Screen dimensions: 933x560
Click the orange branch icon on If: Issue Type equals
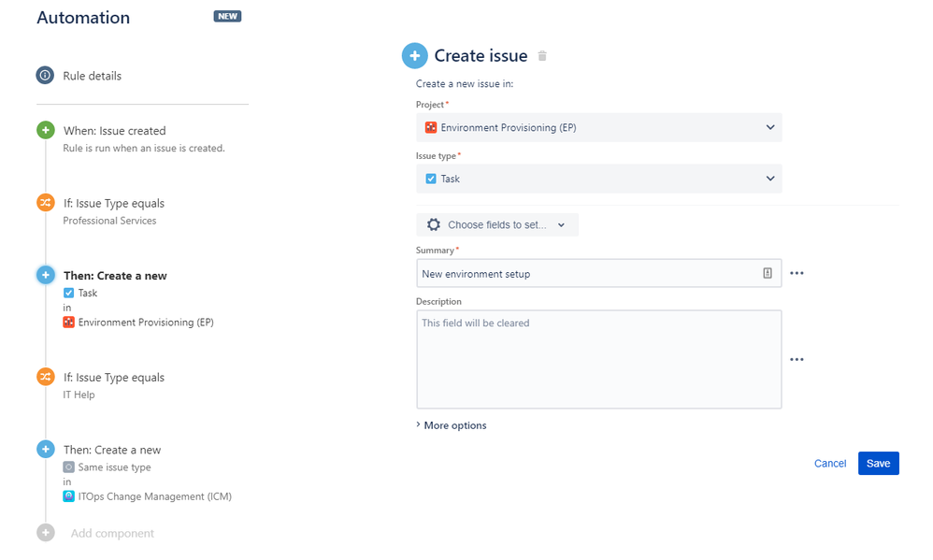click(x=45, y=203)
